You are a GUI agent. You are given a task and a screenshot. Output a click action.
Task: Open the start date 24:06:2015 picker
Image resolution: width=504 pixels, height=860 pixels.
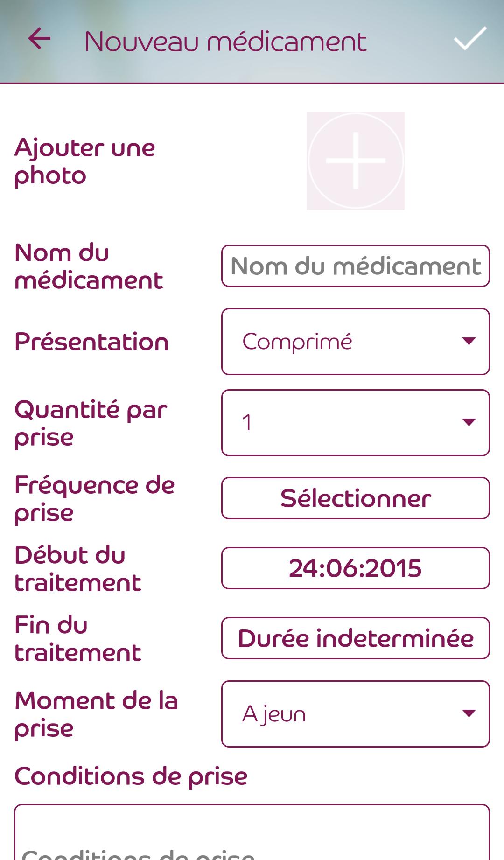coord(355,568)
